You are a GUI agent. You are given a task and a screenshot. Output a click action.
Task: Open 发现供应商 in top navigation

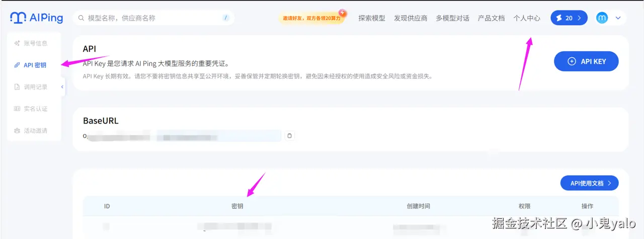[x=411, y=18]
